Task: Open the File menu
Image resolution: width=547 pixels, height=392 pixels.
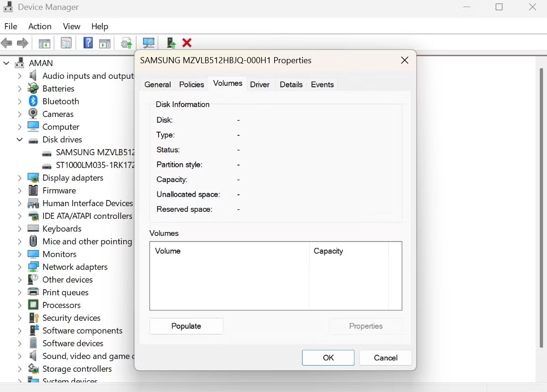Action: pos(10,26)
